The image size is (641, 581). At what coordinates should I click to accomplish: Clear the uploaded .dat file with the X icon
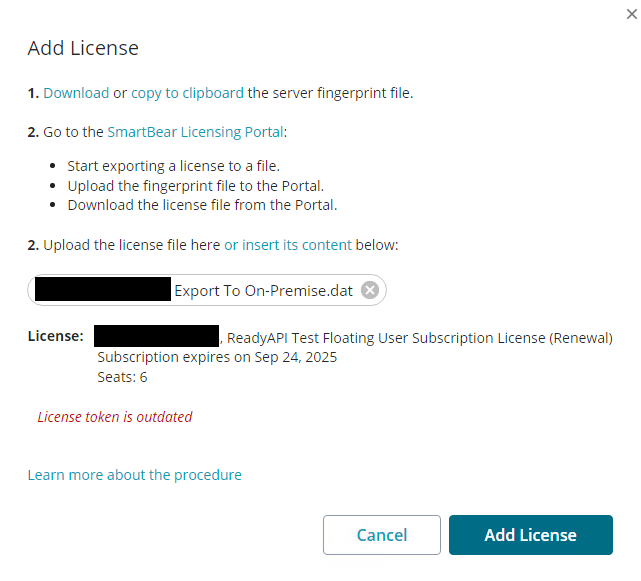point(370,291)
